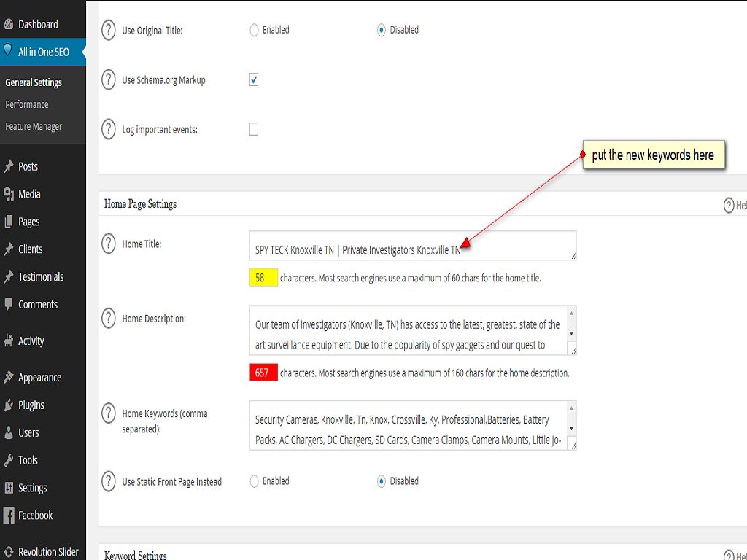Click the Users person icon
The image size is (747, 560).
[9, 432]
